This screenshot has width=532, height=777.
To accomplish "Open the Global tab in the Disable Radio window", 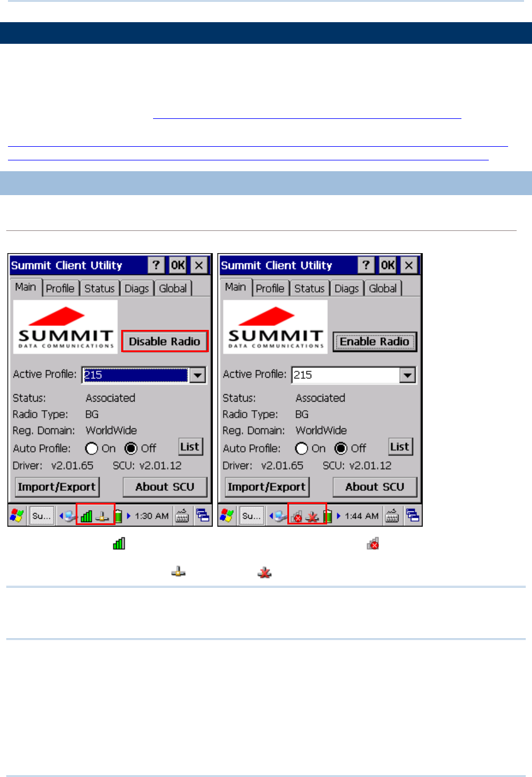I will point(173,288).
